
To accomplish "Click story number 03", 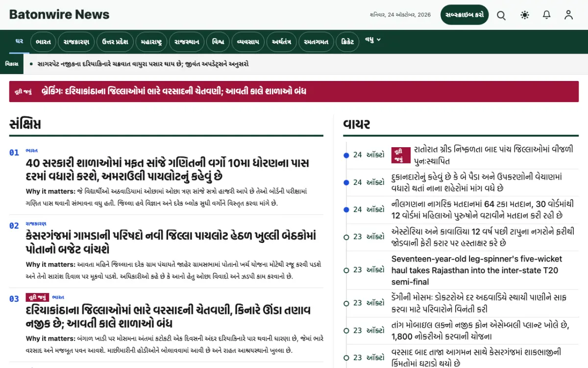I will click(x=14, y=299).
